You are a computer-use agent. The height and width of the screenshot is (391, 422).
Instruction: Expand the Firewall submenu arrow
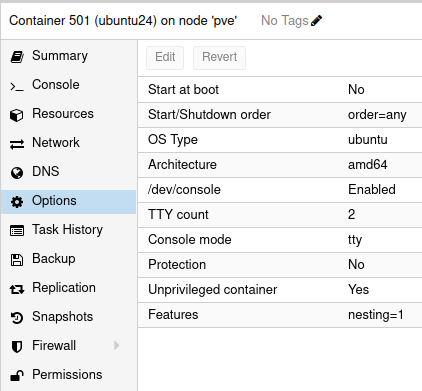point(116,345)
